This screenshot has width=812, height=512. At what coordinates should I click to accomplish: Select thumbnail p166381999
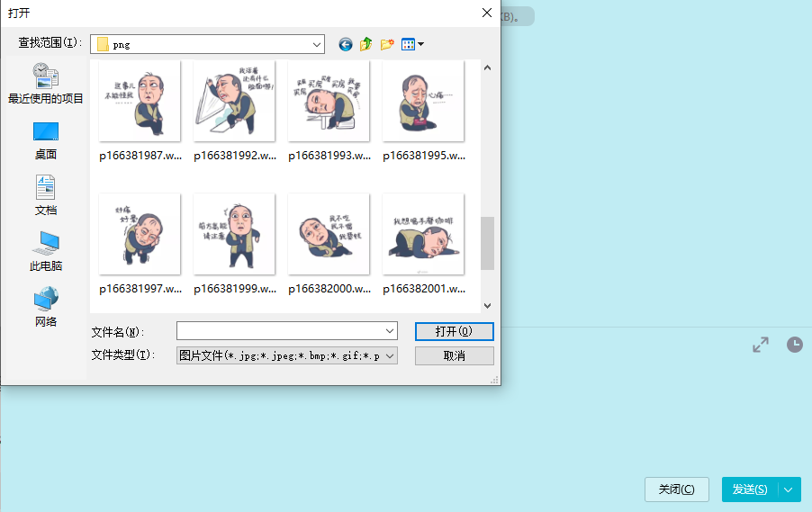(234, 234)
